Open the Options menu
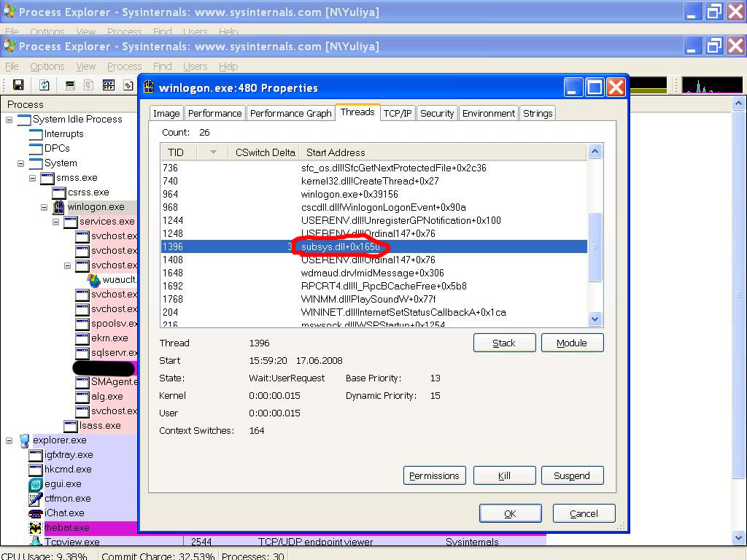The height and width of the screenshot is (560, 747). pyautogui.click(x=47, y=66)
